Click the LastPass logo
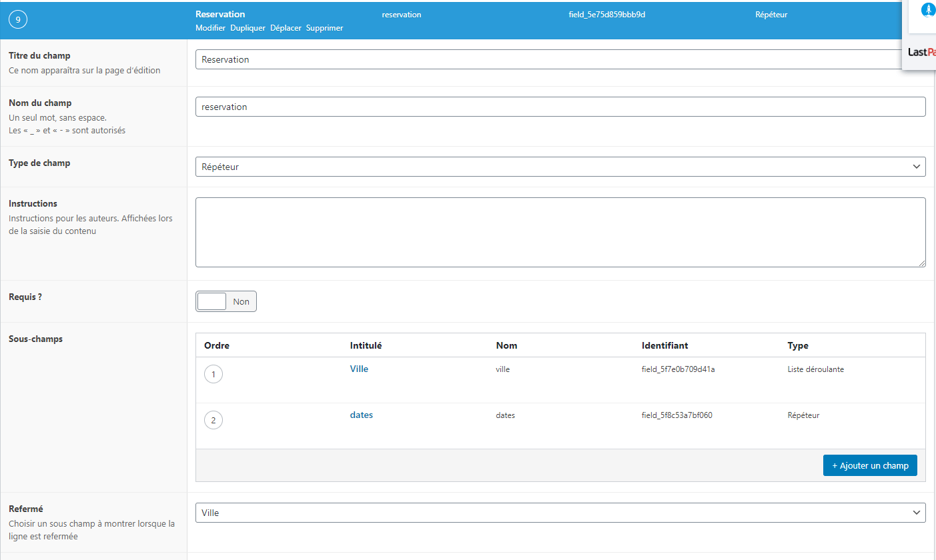This screenshot has height=560, width=936. [922, 52]
